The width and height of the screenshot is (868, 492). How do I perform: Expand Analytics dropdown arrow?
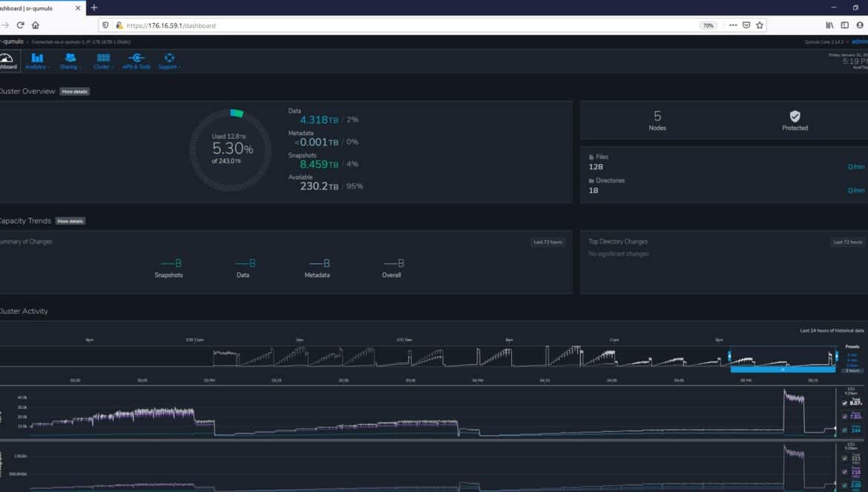point(49,67)
